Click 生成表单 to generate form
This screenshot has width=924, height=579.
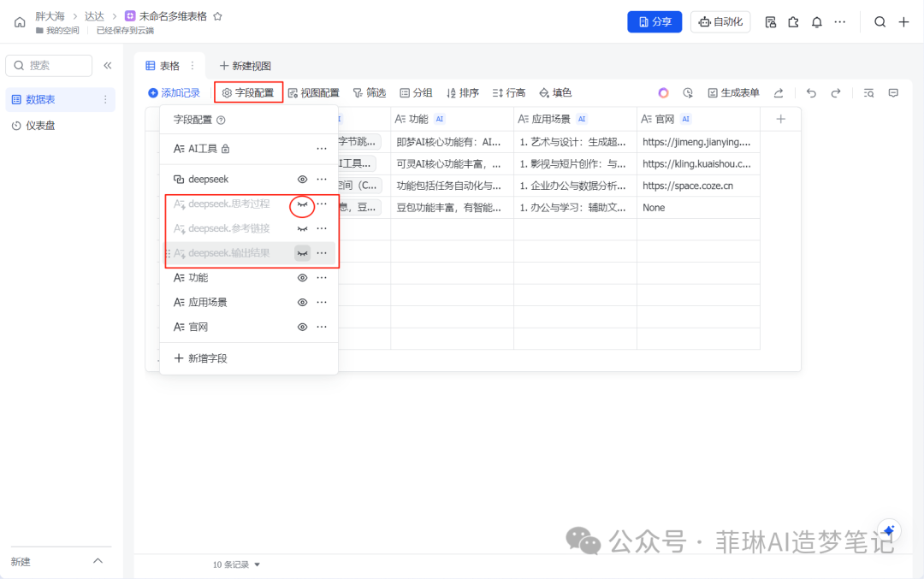click(x=734, y=93)
